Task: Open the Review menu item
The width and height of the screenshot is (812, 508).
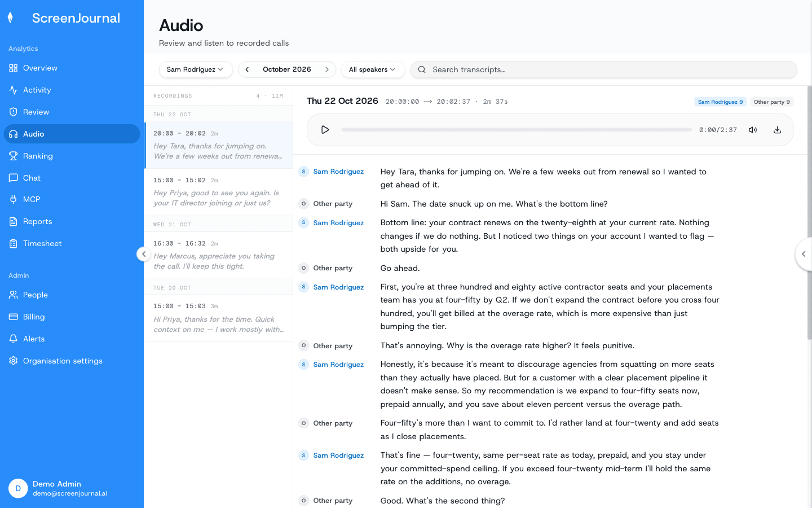Action: [72, 112]
